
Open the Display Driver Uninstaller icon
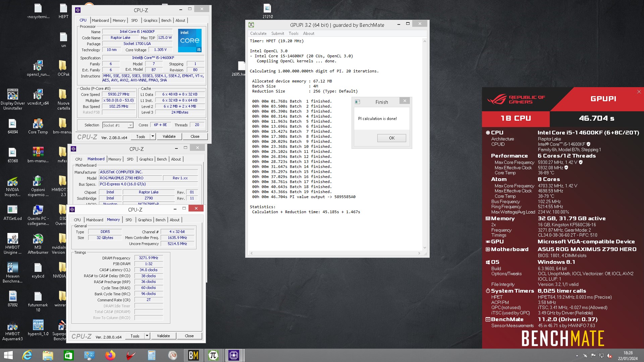(12, 100)
